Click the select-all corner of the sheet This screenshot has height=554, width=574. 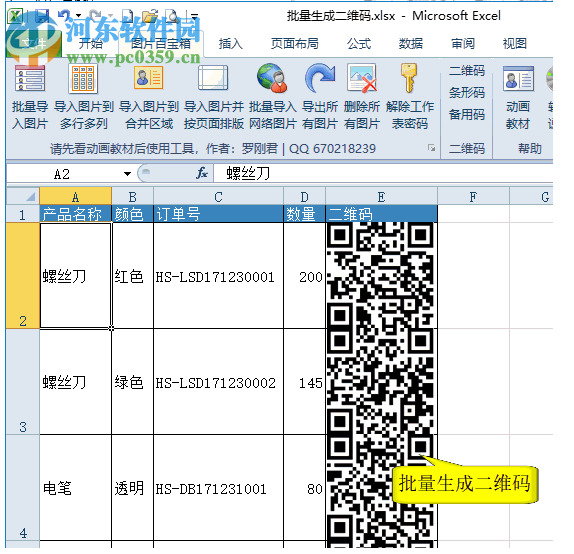point(23,196)
